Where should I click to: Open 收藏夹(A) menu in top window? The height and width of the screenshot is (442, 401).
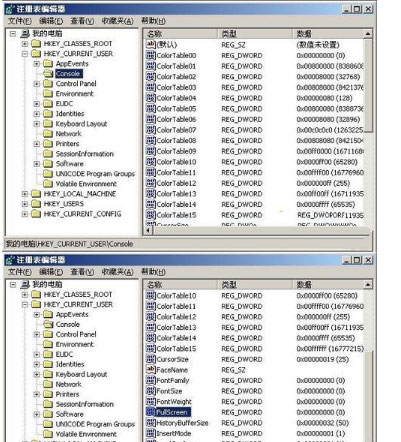click(x=117, y=21)
